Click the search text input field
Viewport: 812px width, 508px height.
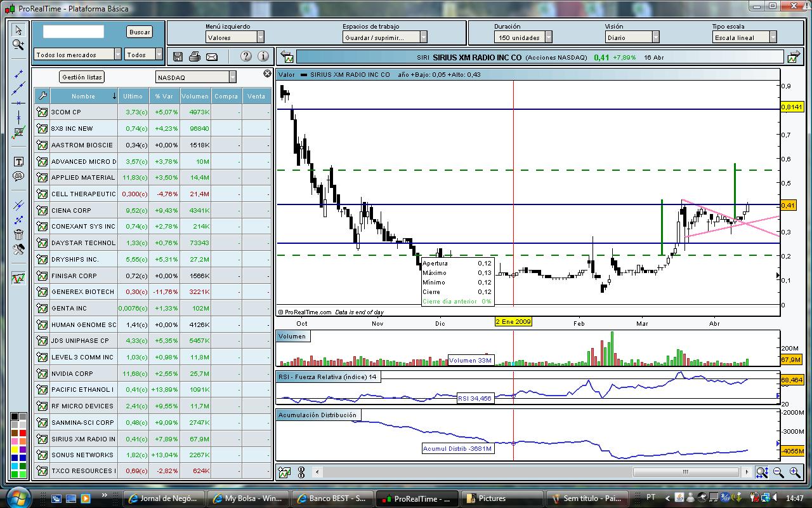(x=73, y=32)
